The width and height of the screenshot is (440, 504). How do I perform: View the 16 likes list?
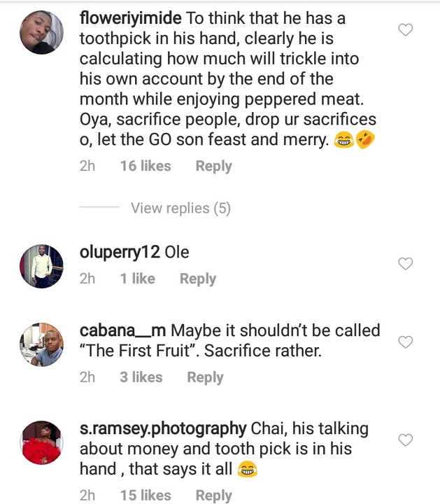146,167
